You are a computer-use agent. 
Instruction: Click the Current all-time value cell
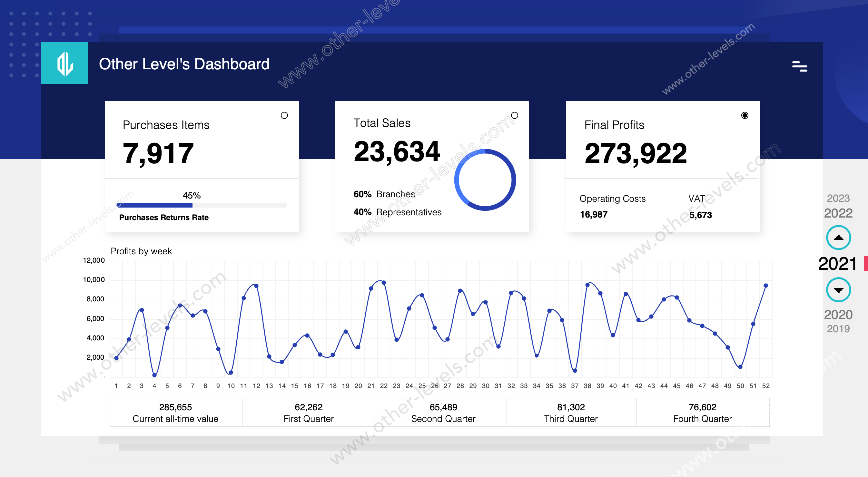click(x=175, y=412)
